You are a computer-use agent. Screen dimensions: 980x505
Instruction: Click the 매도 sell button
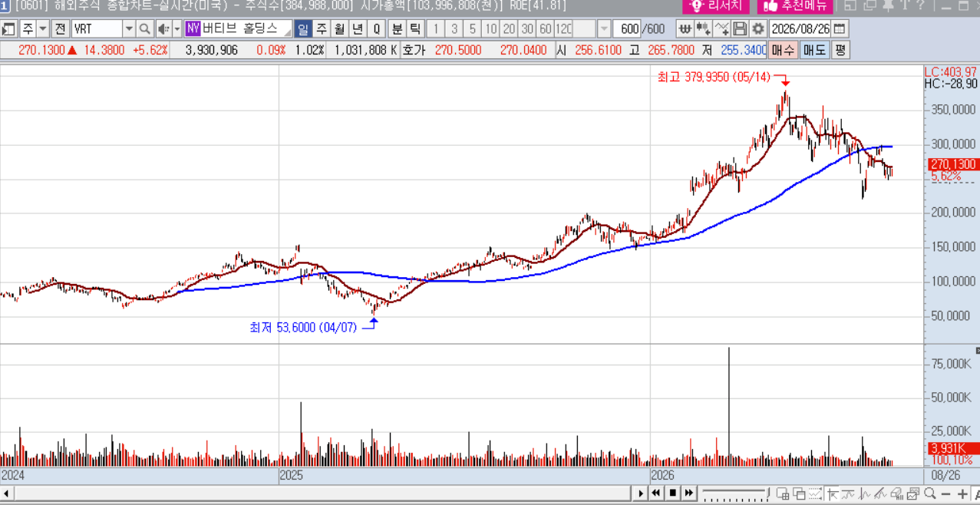814,51
